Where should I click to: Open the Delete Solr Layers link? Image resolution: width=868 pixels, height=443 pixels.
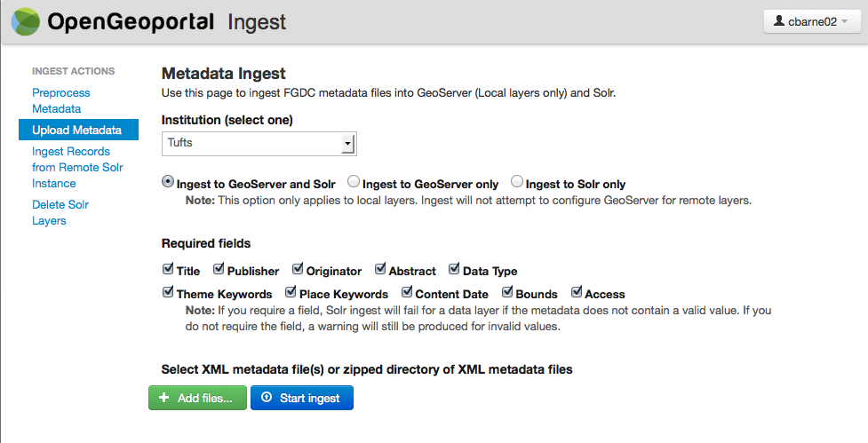point(60,212)
